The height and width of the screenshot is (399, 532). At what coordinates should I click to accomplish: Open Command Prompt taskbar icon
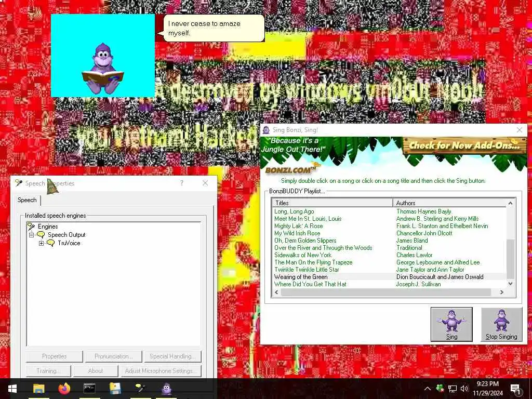point(89,389)
